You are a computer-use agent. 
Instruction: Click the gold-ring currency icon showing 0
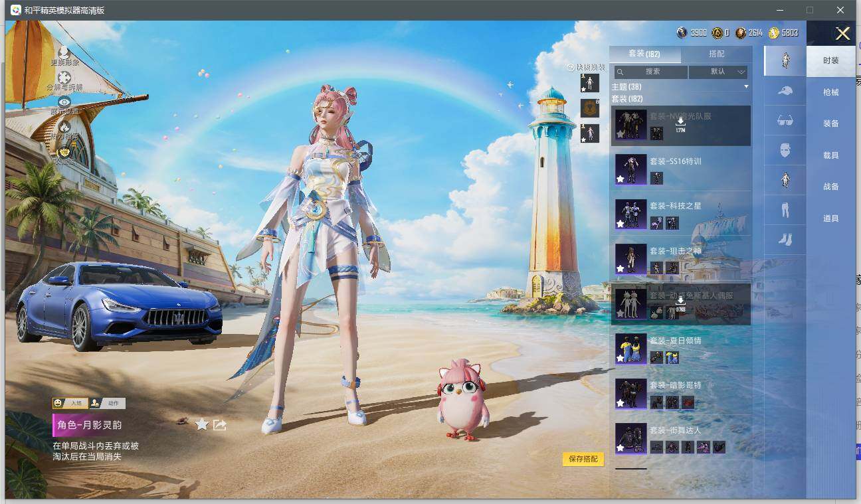pyautogui.click(x=717, y=33)
